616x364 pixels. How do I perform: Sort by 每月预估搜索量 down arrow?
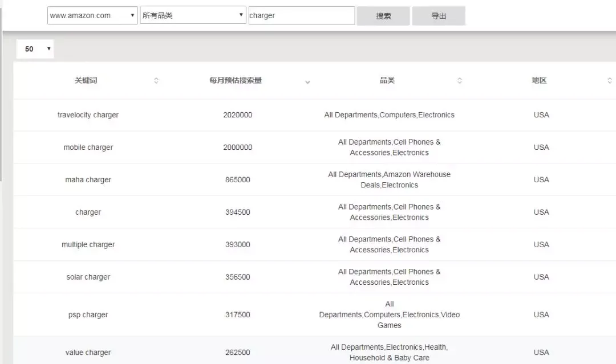[307, 82]
